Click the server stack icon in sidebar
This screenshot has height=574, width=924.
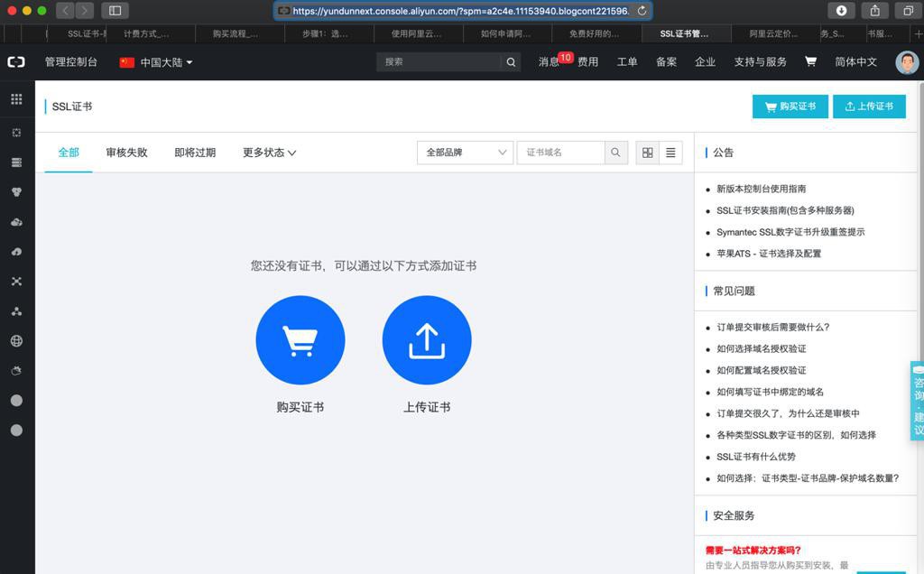coord(16,162)
